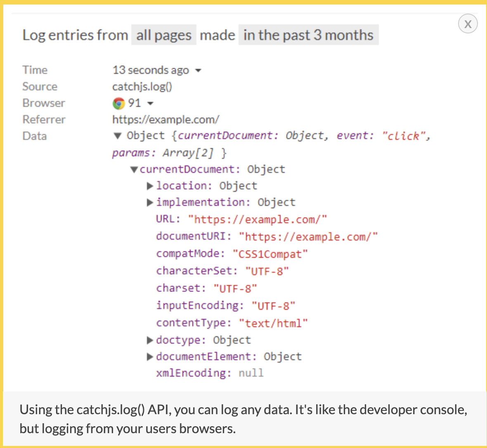Expand the doctype object
Viewport: 487px width, 448px height.
[150, 340]
